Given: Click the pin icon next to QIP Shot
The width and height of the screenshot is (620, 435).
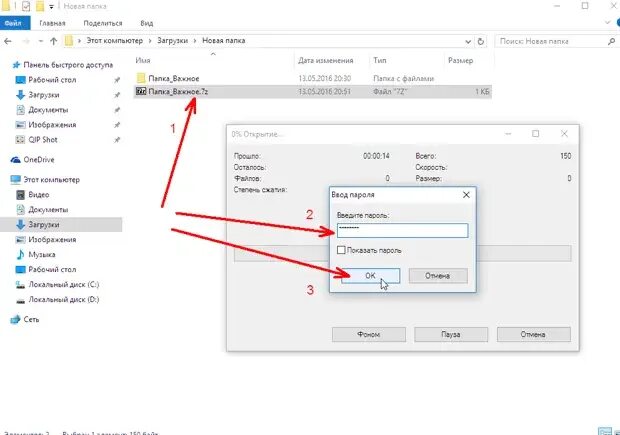Looking at the screenshot, I should tap(117, 140).
